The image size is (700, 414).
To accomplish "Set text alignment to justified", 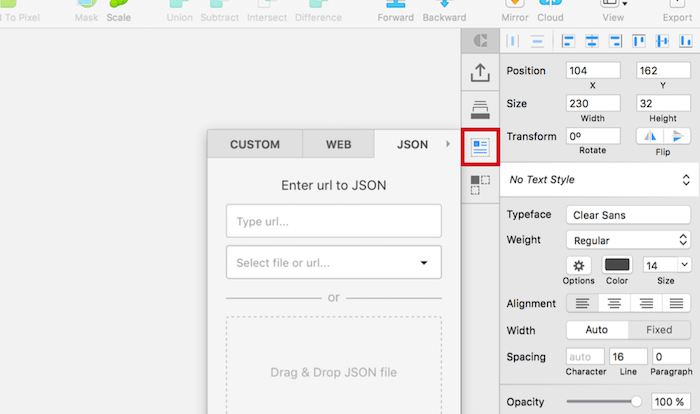I will tap(676, 303).
